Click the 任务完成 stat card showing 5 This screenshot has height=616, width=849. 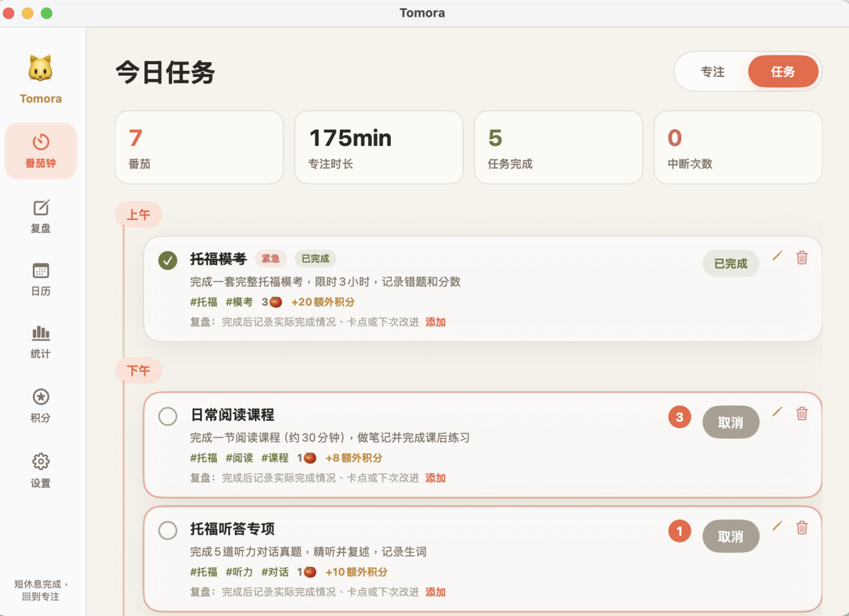pyautogui.click(x=559, y=147)
